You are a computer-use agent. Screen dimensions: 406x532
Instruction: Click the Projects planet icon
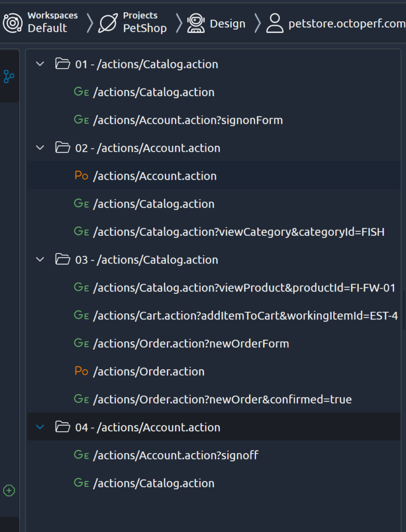pyautogui.click(x=108, y=23)
